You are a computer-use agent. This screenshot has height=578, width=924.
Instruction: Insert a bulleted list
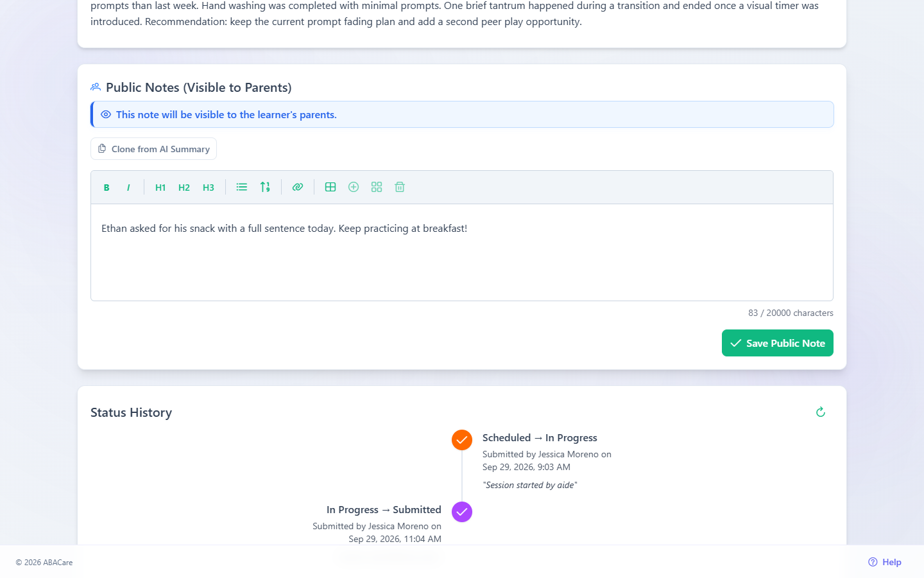point(242,187)
